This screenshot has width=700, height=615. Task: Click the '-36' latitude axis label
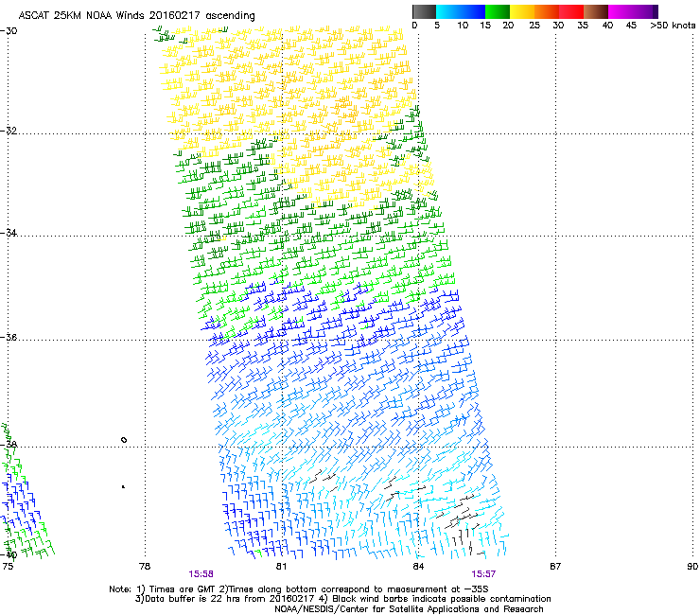(9, 337)
